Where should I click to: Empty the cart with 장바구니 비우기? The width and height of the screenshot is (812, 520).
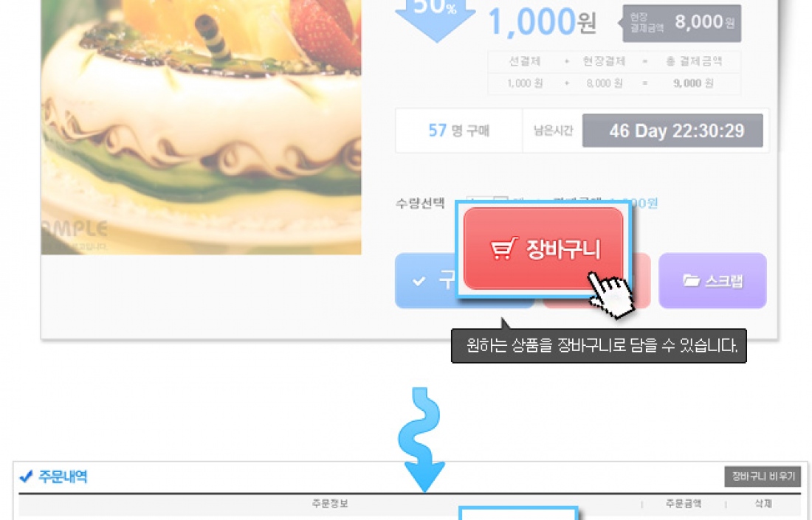click(x=763, y=476)
